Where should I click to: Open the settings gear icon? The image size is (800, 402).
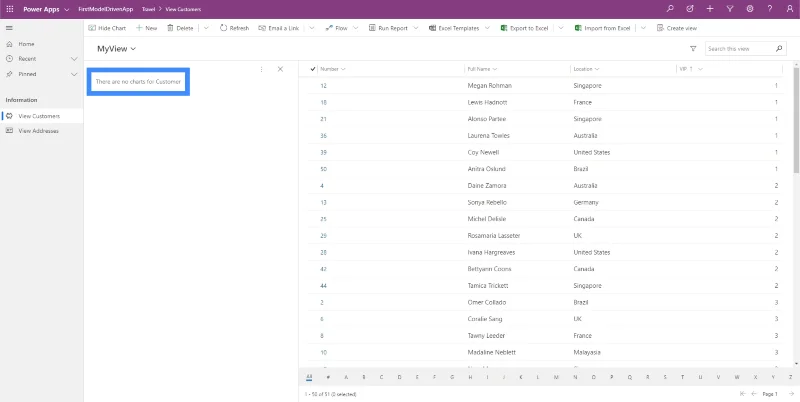point(749,9)
